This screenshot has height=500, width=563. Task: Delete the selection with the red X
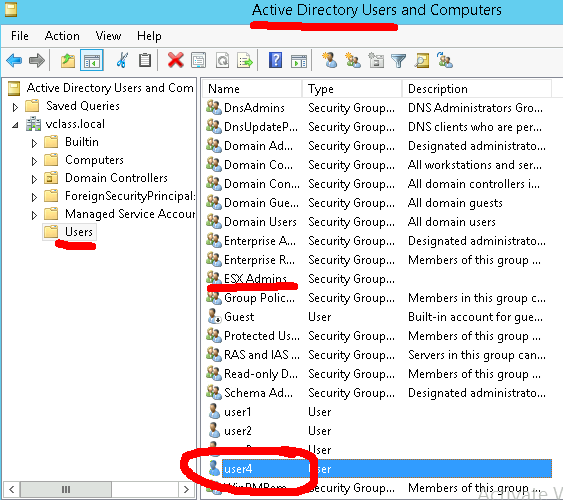tap(176, 60)
